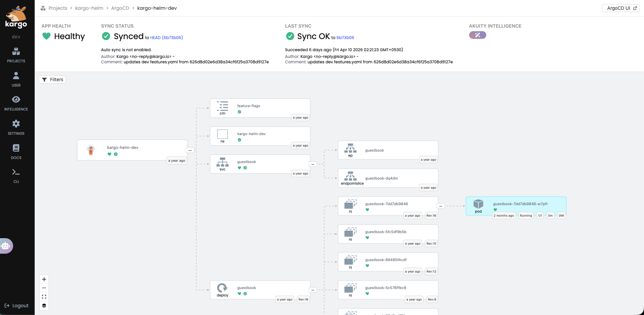Click the feature-flags configmap icon
Image resolution: width=644 pixels, height=315 pixels.
click(223, 106)
